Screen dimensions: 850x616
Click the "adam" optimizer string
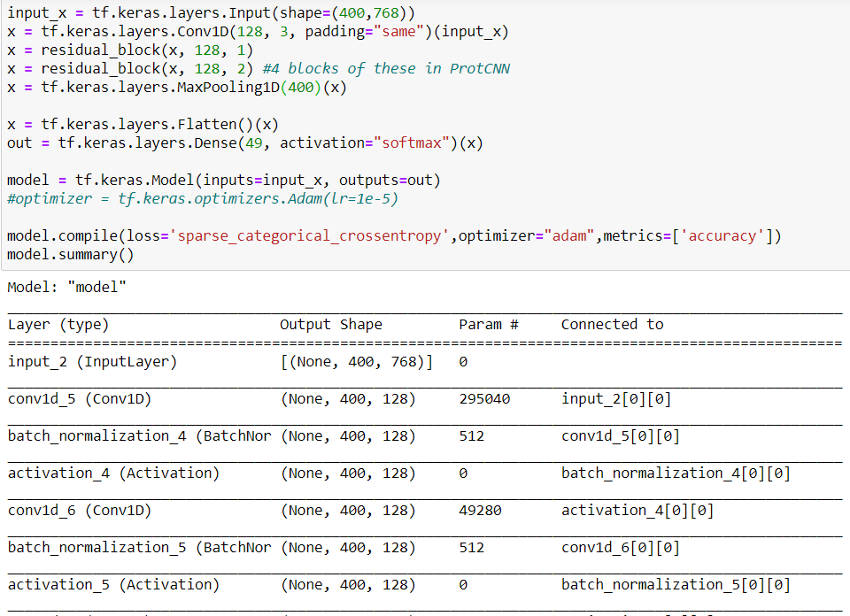pos(569,236)
